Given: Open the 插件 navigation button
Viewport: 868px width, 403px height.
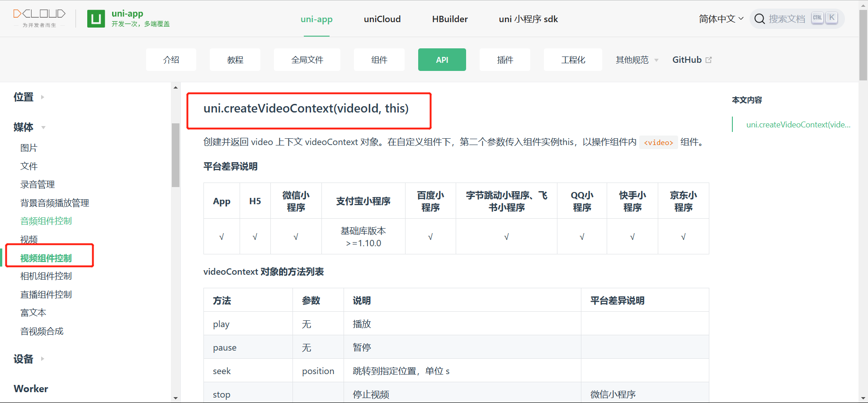Looking at the screenshot, I should pos(505,60).
